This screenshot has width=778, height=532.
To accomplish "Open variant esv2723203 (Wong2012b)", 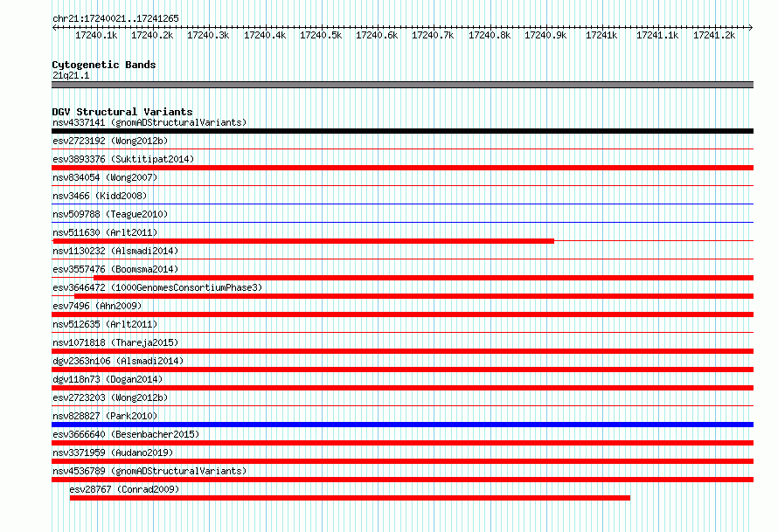I will click(110, 397).
